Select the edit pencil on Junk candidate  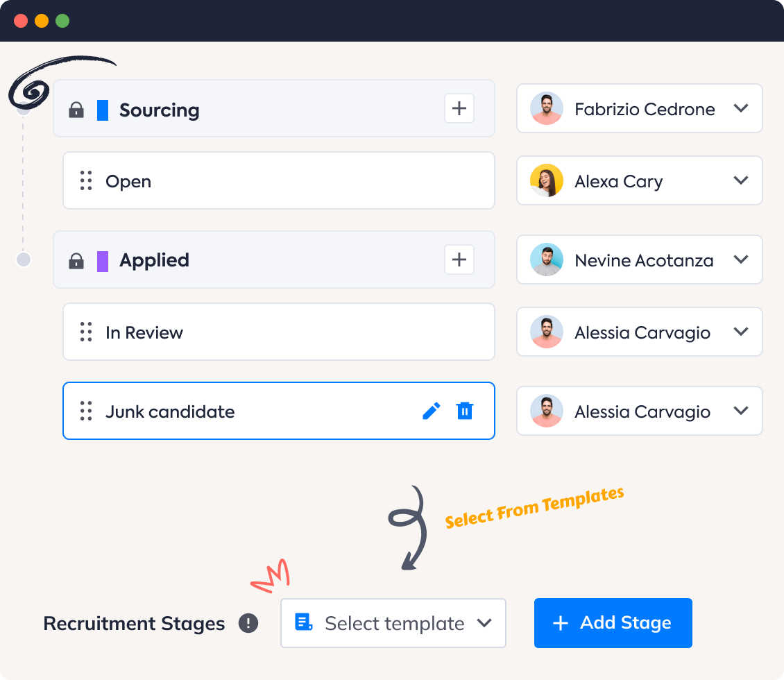[432, 410]
